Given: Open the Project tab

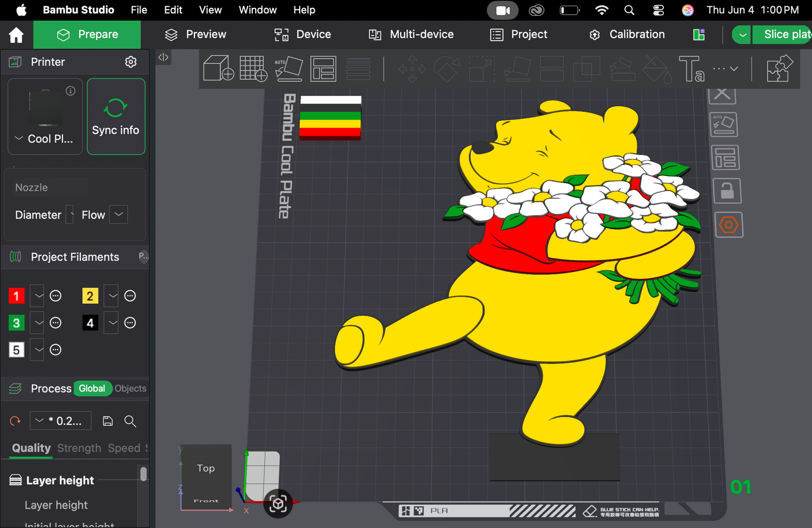Looking at the screenshot, I should click(519, 35).
